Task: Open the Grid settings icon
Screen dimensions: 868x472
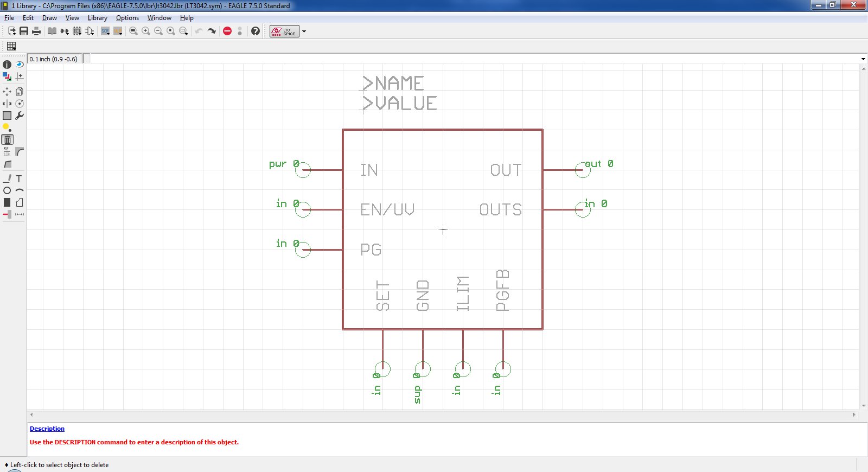Action: (11, 46)
